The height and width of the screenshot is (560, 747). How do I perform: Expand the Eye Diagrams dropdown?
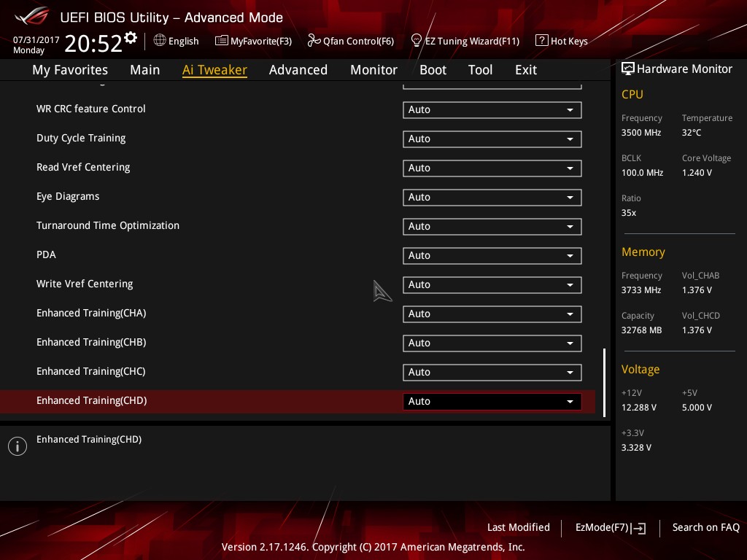[x=492, y=197]
